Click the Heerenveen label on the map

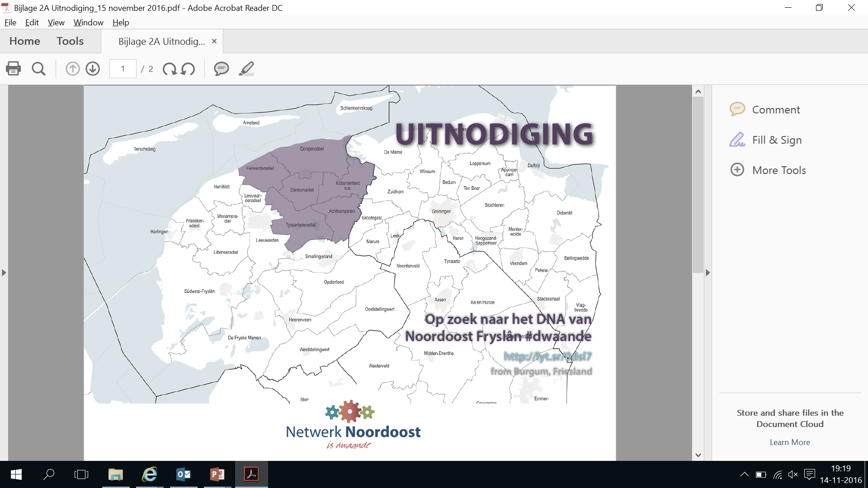pos(300,319)
